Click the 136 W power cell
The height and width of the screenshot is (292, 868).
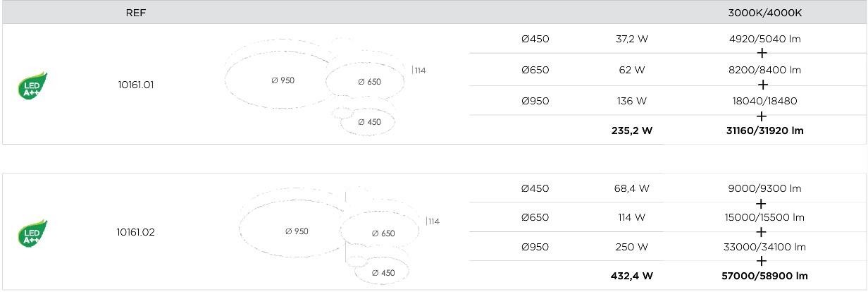click(x=632, y=101)
